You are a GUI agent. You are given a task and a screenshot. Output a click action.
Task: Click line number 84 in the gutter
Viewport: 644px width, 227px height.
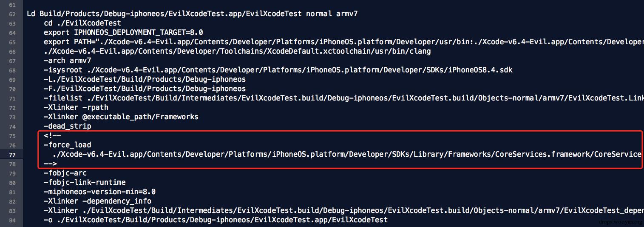11,220
